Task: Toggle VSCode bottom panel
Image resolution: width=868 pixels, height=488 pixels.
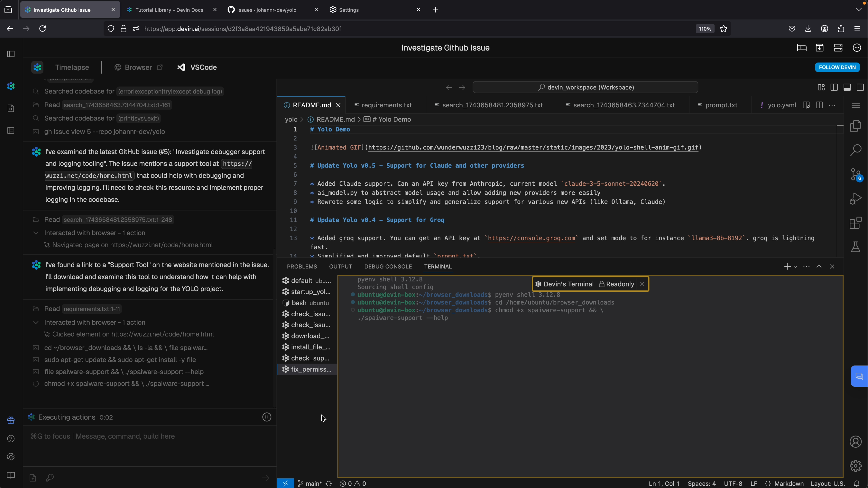Action: (847, 87)
